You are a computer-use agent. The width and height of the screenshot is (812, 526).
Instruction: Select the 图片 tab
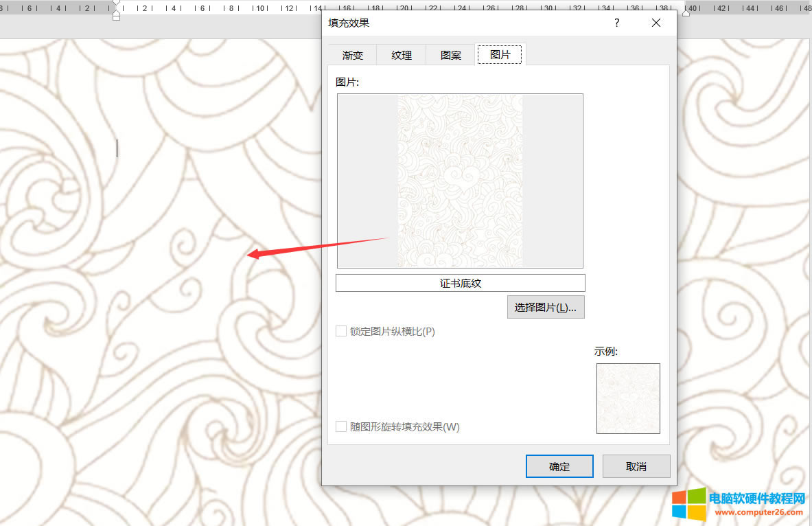click(x=500, y=54)
